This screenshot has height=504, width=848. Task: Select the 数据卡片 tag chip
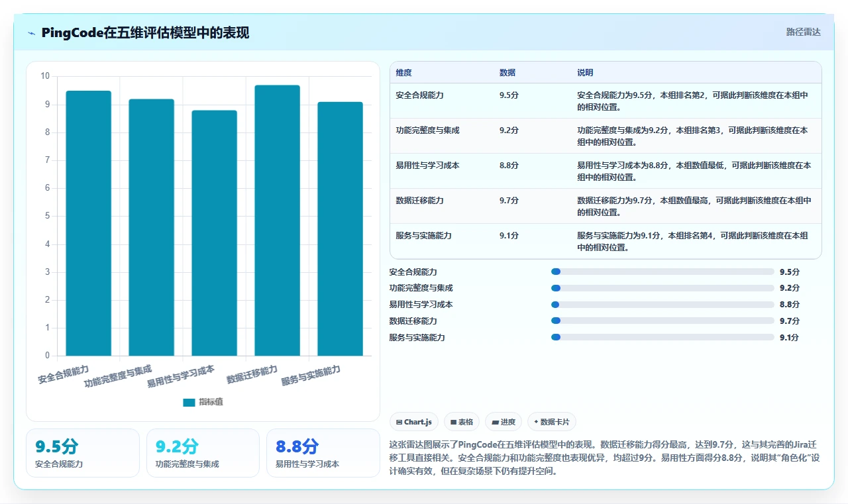[x=552, y=422]
